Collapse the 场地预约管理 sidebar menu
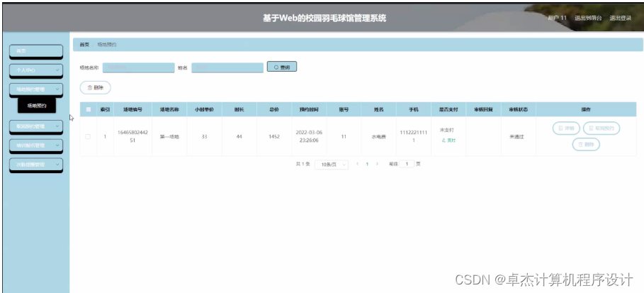The width and height of the screenshot is (644, 293). (36, 89)
